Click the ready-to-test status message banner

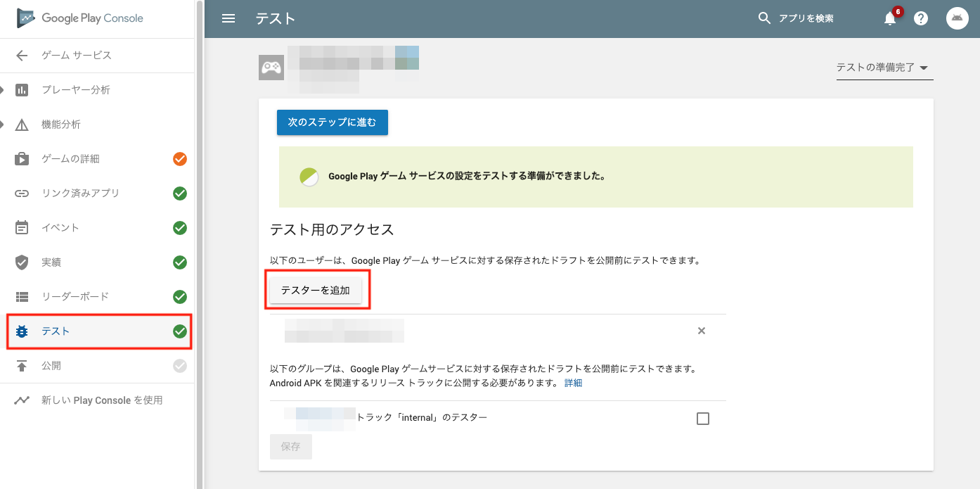596,177
